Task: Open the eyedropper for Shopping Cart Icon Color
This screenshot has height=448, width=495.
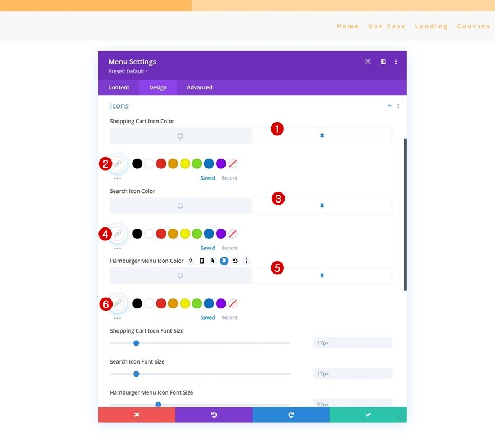Action: (118, 164)
